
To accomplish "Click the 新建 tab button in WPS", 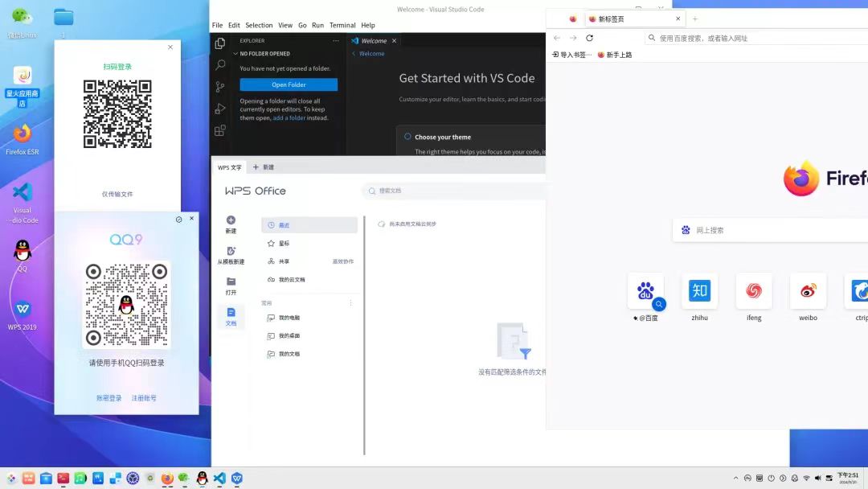I will [x=264, y=167].
